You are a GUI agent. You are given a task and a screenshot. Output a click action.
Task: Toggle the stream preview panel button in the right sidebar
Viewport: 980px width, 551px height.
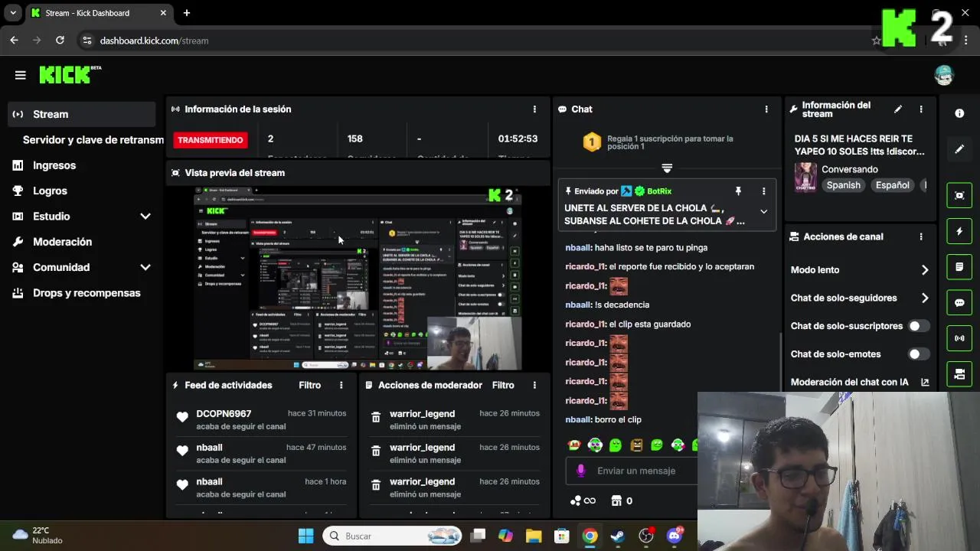click(959, 195)
